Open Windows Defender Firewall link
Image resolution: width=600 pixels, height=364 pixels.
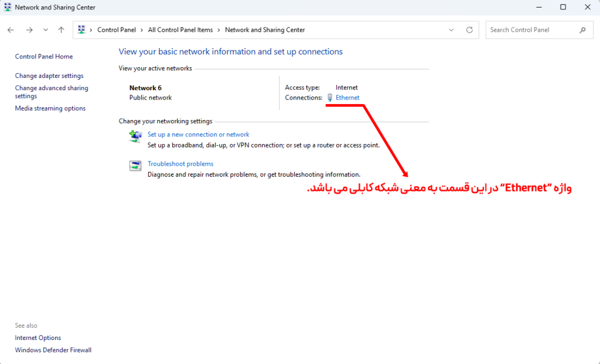pos(53,350)
